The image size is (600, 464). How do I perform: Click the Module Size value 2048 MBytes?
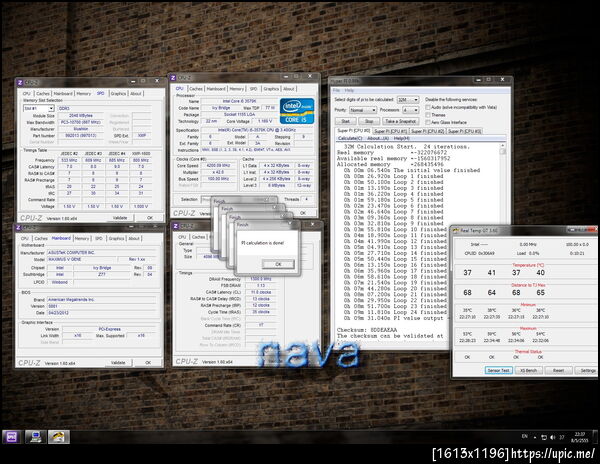click(x=81, y=115)
